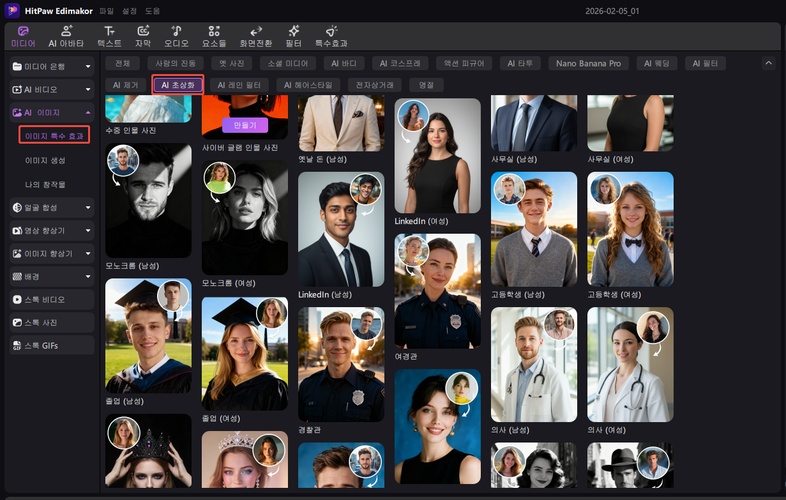
Task: Open 이미지 생성 in the sidebar
Action: pos(45,160)
